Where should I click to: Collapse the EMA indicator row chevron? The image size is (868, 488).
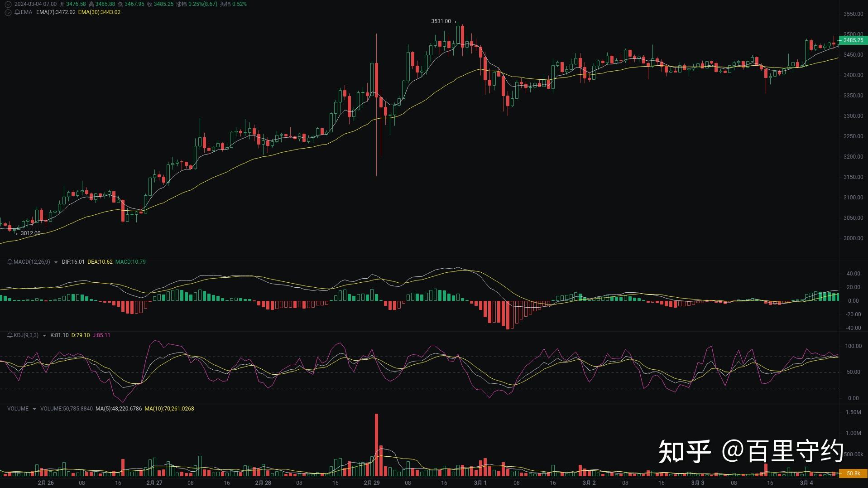pos(8,12)
